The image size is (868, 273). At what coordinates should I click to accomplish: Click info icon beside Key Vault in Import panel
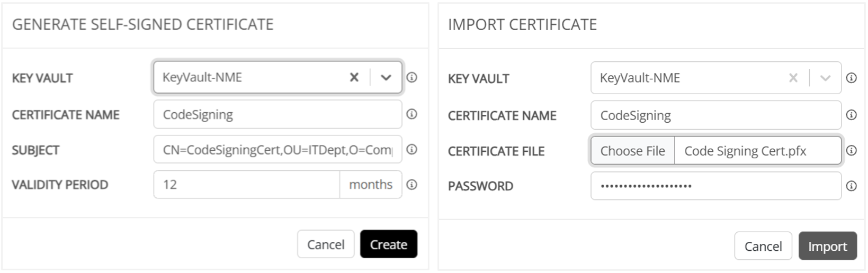click(851, 78)
